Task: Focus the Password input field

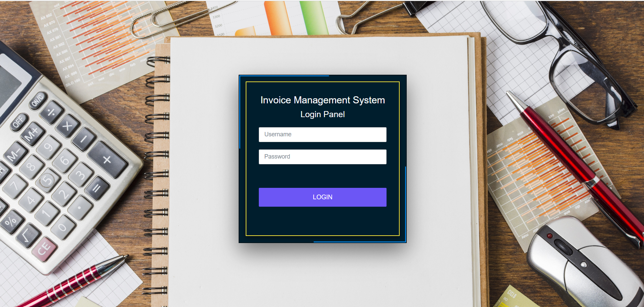Action: 322,157
